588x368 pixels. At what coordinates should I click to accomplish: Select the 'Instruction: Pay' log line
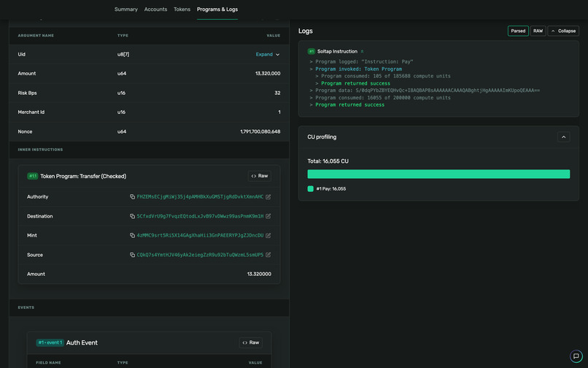click(364, 61)
